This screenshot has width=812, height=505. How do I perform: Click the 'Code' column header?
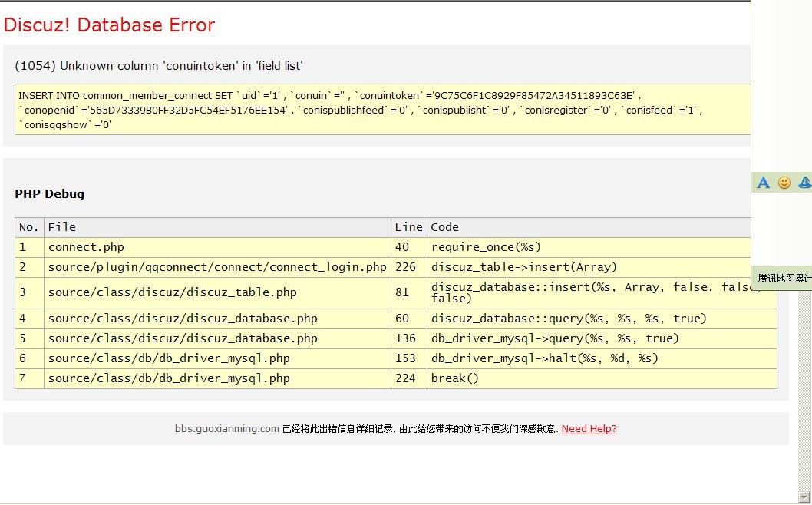(x=444, y=227)
